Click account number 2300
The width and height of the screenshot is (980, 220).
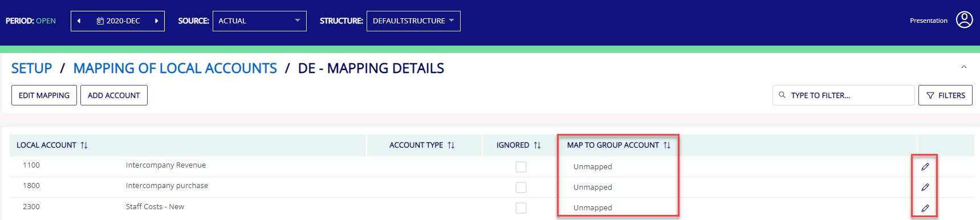click(31, 207)
